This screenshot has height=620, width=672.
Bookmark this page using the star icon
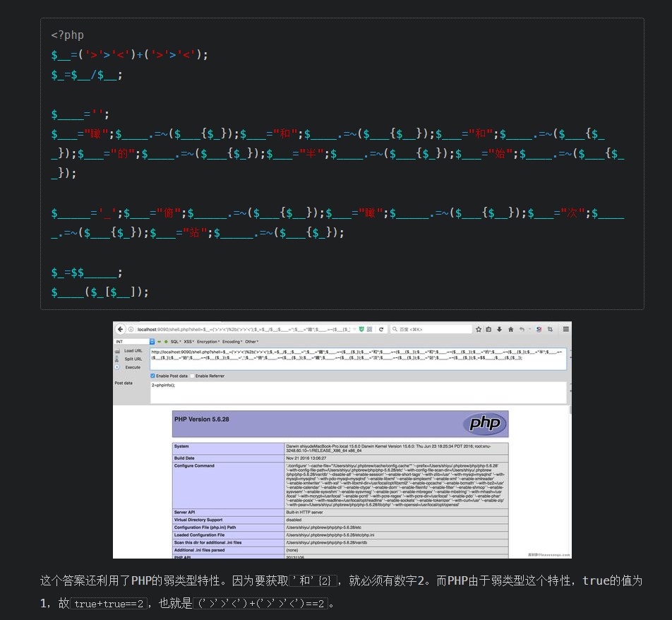coord(479,330)
